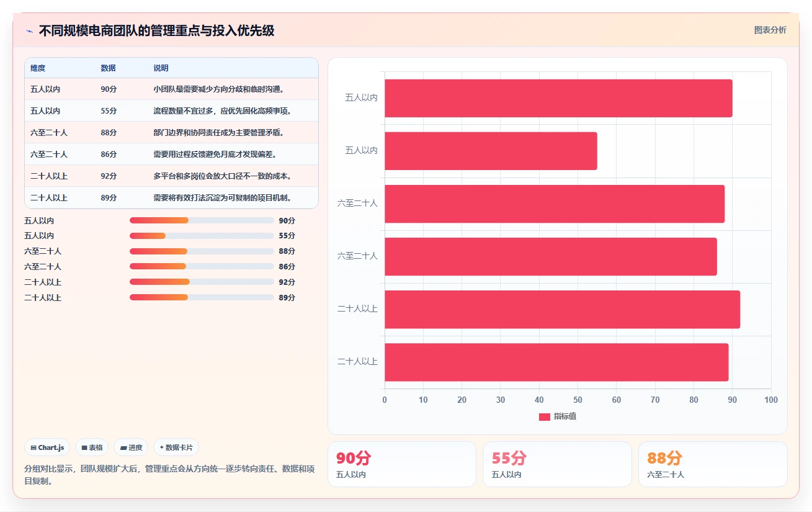Click the 92分 cell in the table

(x=109, y=176)
